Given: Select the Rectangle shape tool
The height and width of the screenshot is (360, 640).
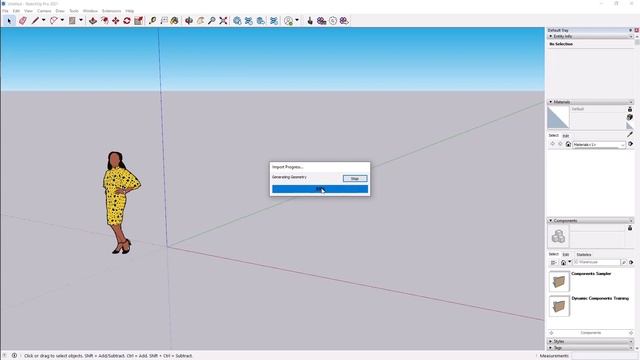Looking at the screenshot, I should [x=72, y=20].
